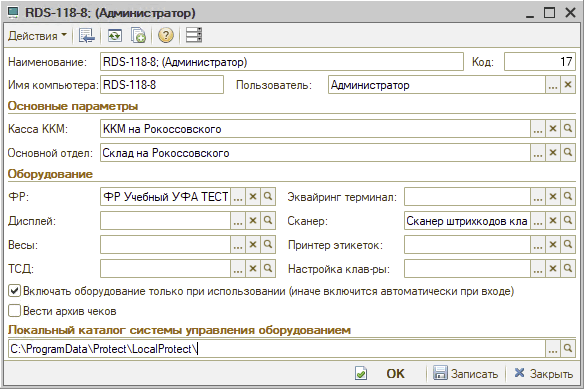Image resolution: width=584 pixels, height=389 pixels.
Task: Click the Имя компьютера field
Action: (x=162, y=85)
